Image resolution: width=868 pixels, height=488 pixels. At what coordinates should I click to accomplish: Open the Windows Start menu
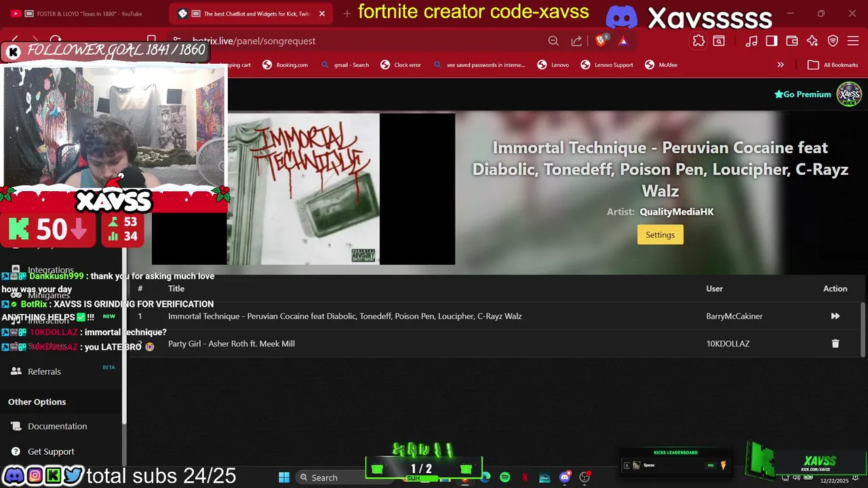(284, 477)
